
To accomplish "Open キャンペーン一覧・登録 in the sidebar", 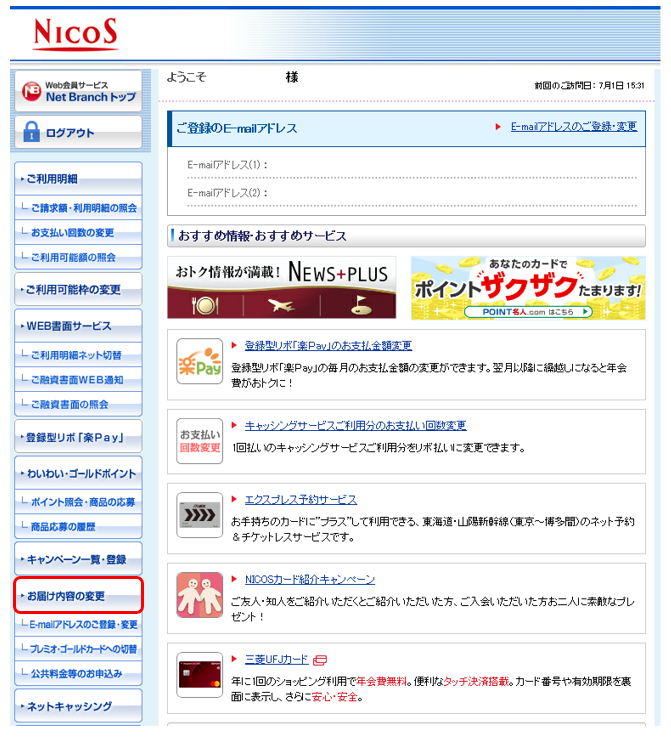I will tap(78, 559).
